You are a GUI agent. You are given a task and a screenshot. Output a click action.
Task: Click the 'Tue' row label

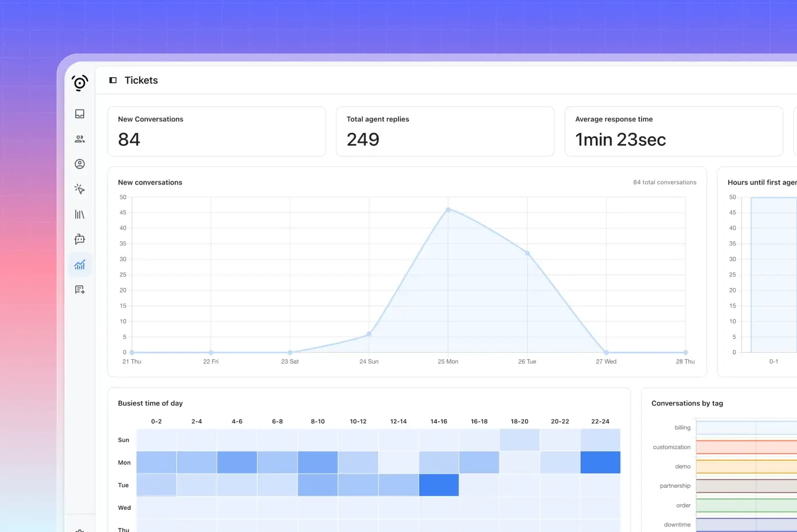tap(124, 485)
